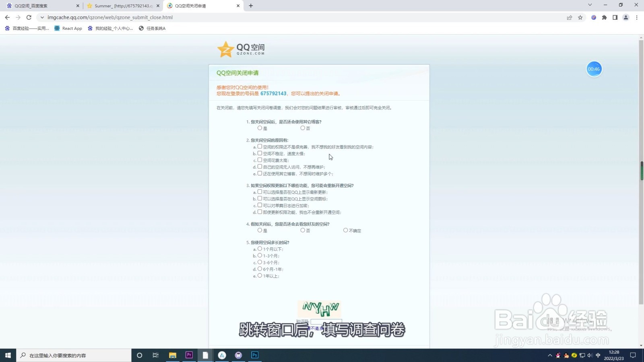Image resolution: width=644 pixels, height=362 pixels.
Task: Click the share page icon in address bar
Action: coord(570,17)
